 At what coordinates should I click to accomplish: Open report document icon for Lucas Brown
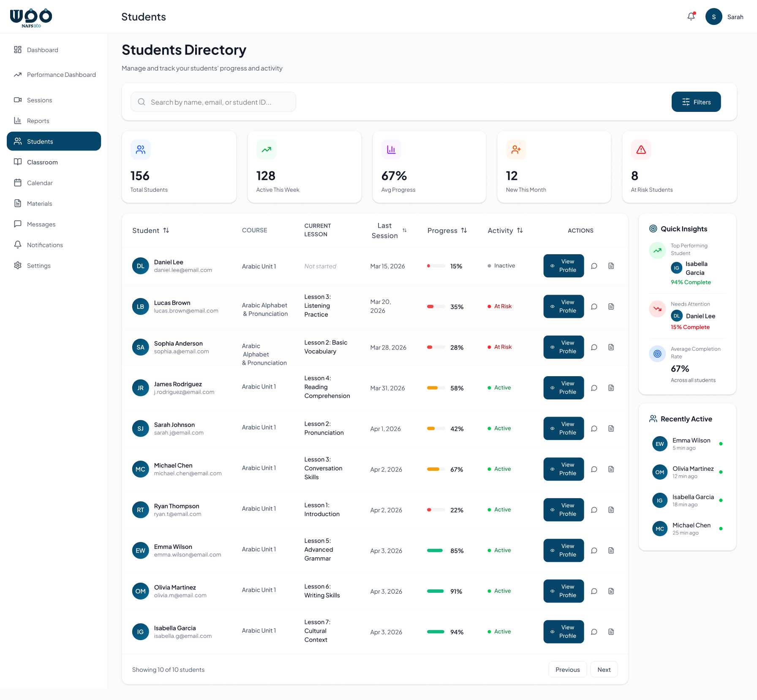[611, 307]
